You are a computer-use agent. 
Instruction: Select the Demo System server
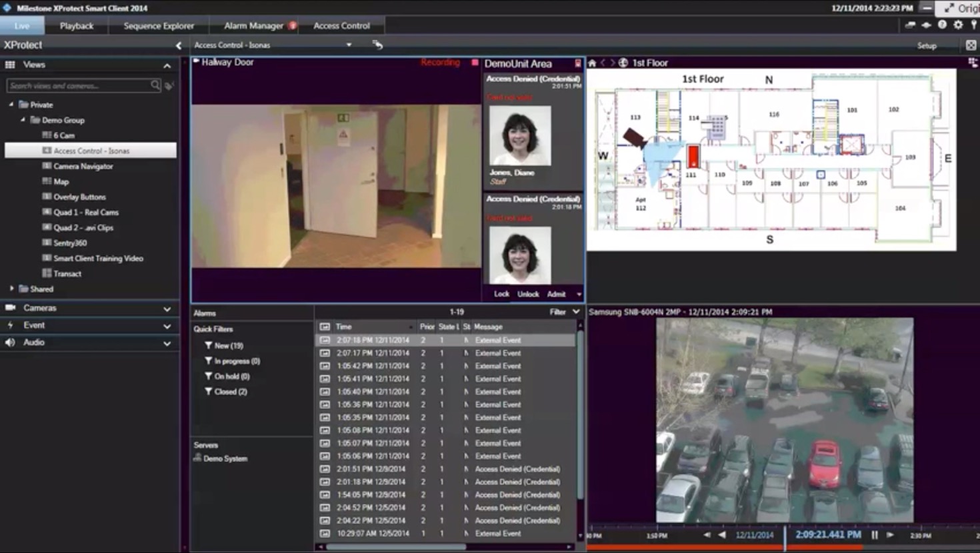221,458
